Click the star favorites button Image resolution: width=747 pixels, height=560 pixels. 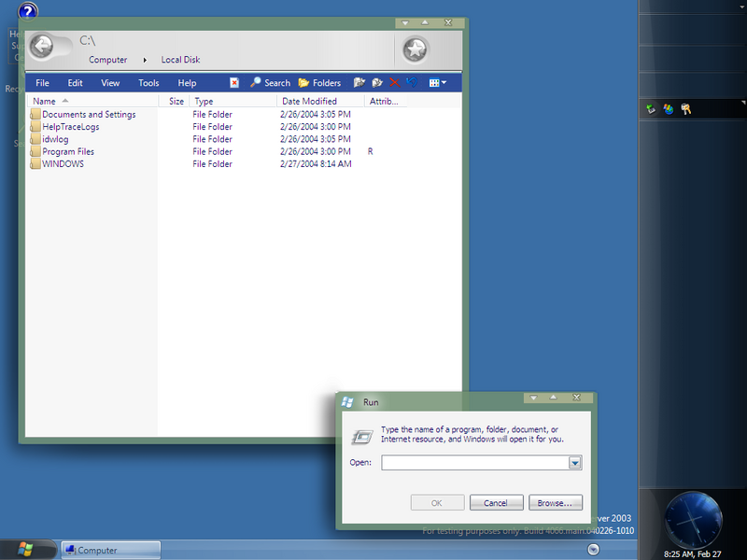[415, 49]
